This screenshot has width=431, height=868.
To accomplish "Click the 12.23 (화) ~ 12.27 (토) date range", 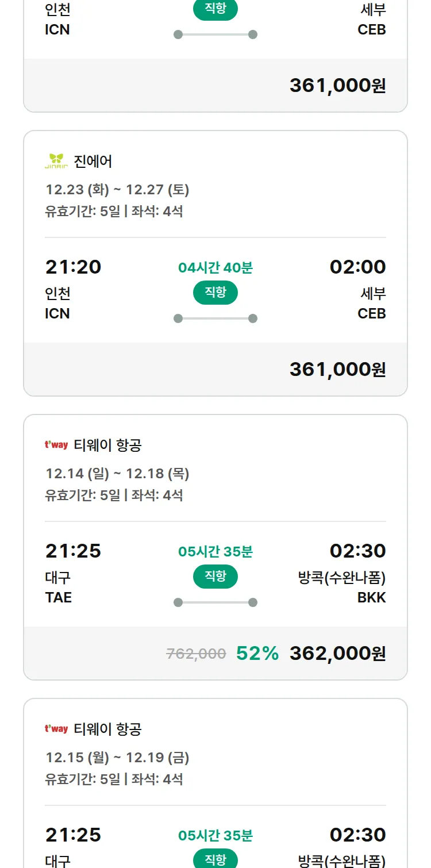I will tap(117, 190).
